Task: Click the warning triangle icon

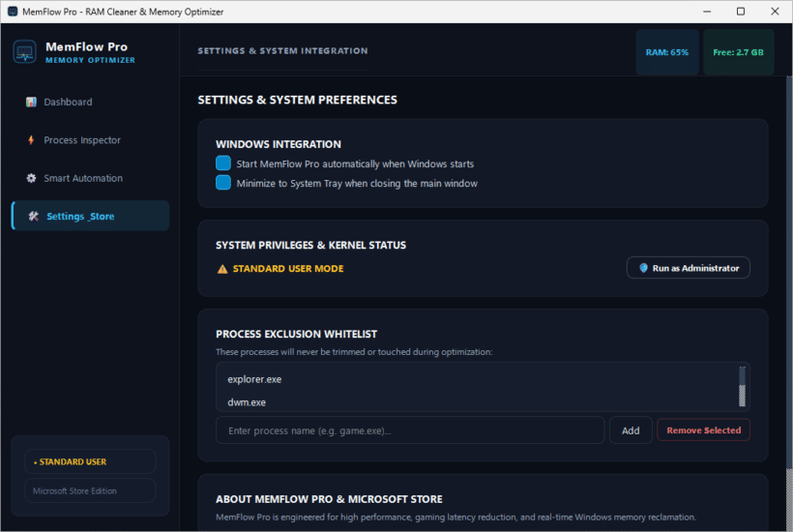Action: (x=222, y=269)
